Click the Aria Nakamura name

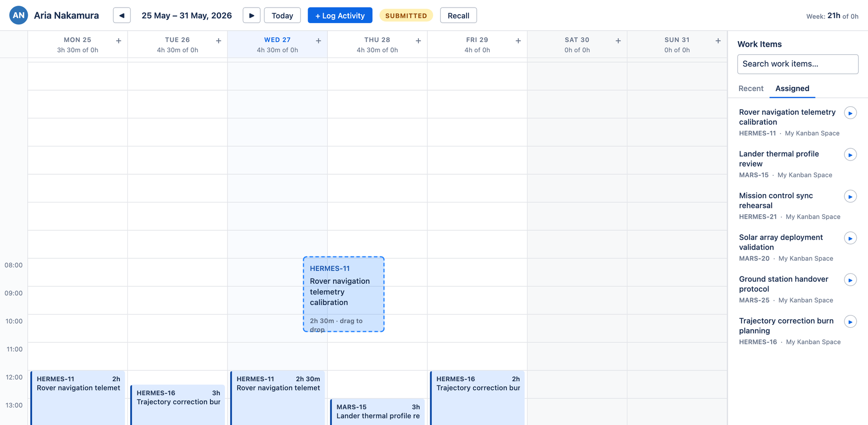point(67,16)
